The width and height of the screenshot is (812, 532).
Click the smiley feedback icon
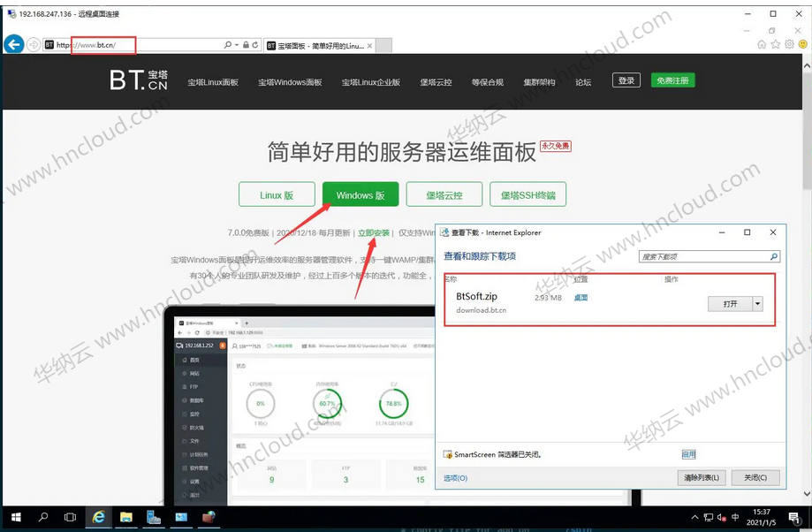point(803,44)
